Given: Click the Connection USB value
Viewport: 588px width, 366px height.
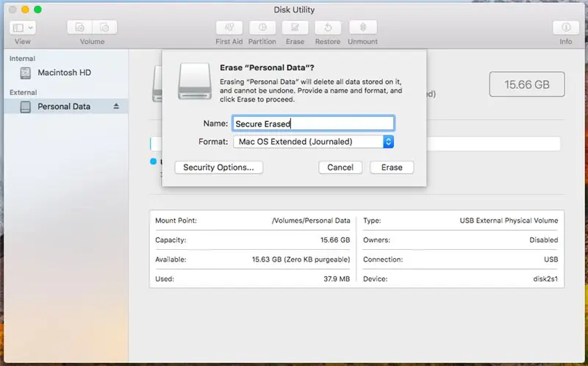Looking at the screenshot, I should (x=551, y=259).
